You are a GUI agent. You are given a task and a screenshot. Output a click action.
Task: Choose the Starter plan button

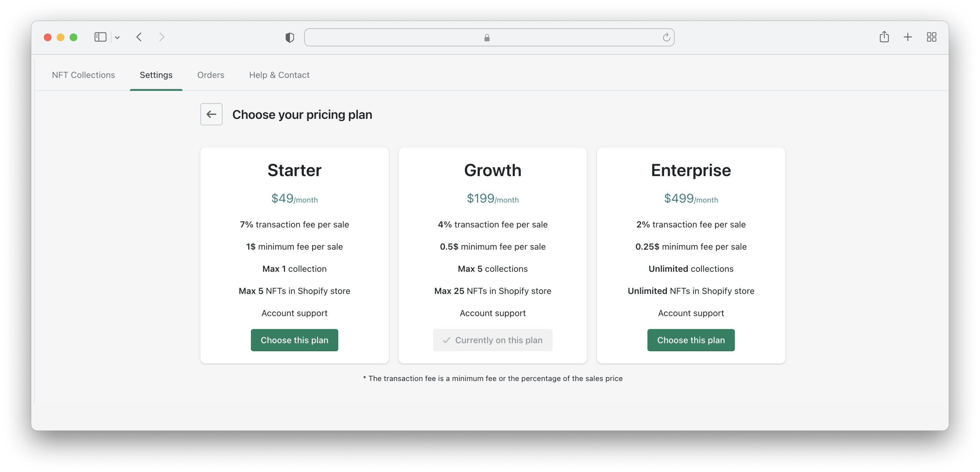[x=294, y=340]
